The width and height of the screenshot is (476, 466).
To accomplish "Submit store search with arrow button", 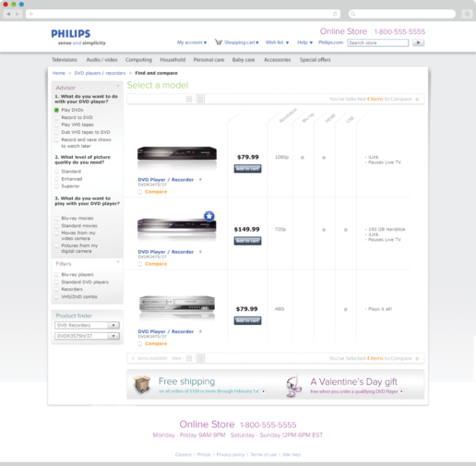I will coord(418,42).
